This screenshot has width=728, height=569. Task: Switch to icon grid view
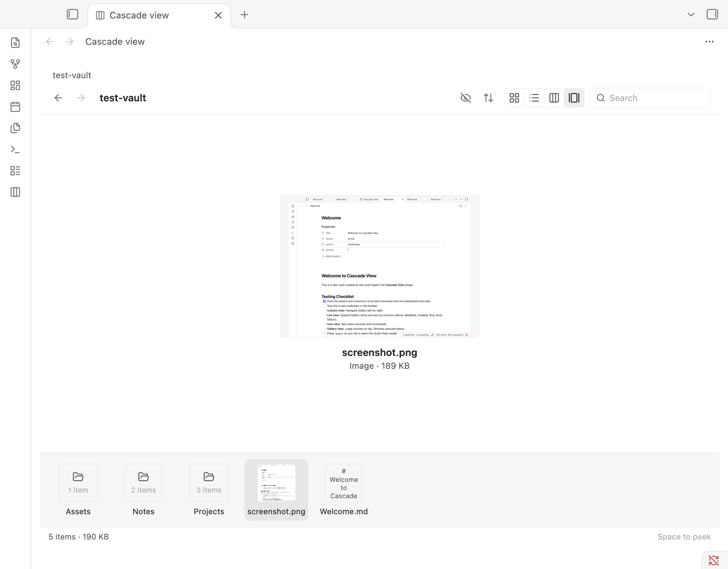point(514,98)
